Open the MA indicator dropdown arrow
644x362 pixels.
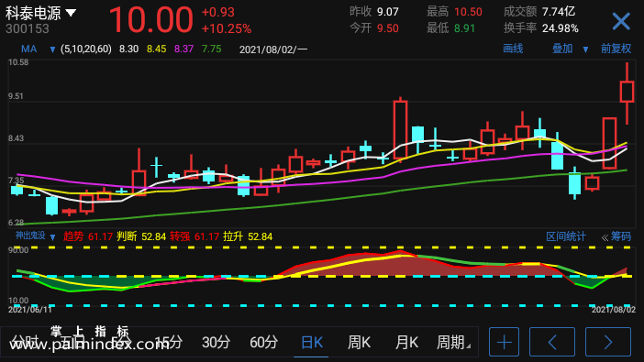click(x=52, y=49)
